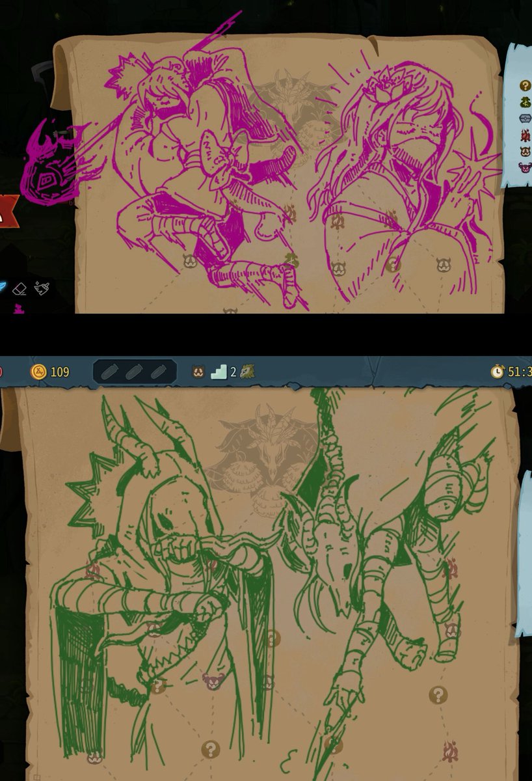Click the Enemy icon in the map legend

tap(525, 152)
